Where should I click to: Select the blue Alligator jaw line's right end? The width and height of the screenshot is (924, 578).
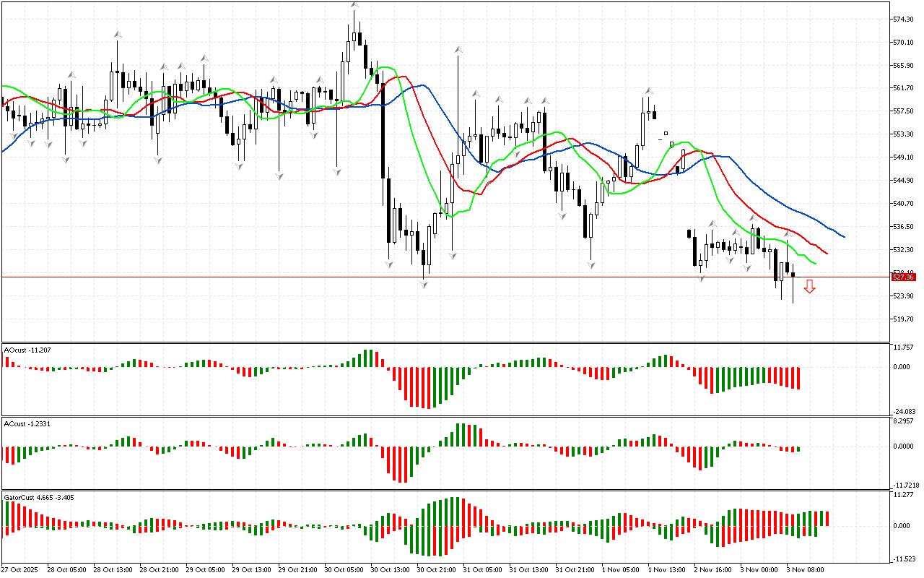tap(842, 236)
